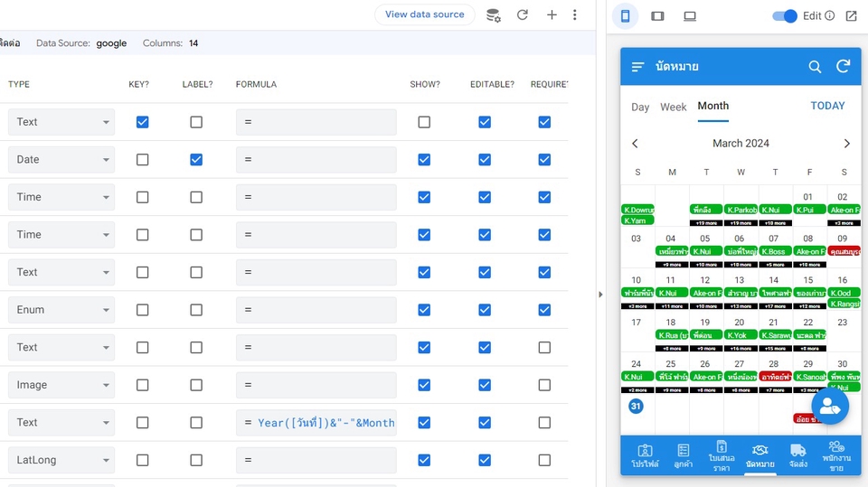Uncheck EDITABLE for the Enum row
868x487 pixels.
tap(485, 310)
